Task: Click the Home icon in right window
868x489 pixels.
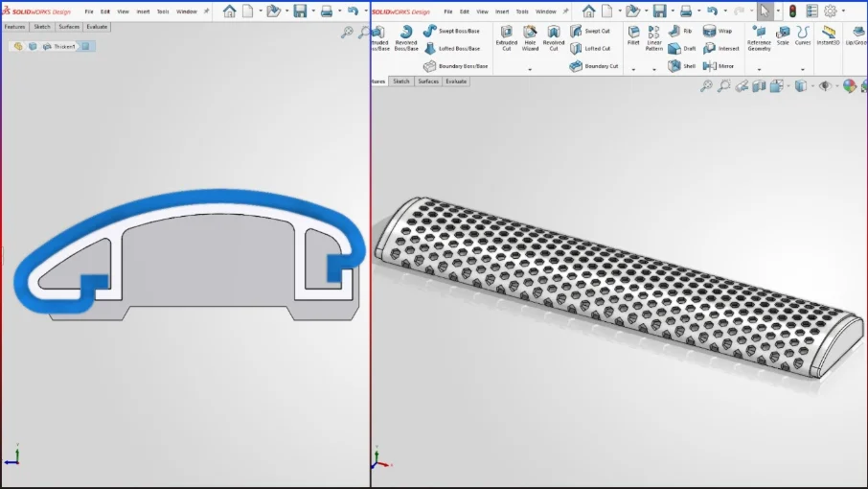Action: point(588,12)
